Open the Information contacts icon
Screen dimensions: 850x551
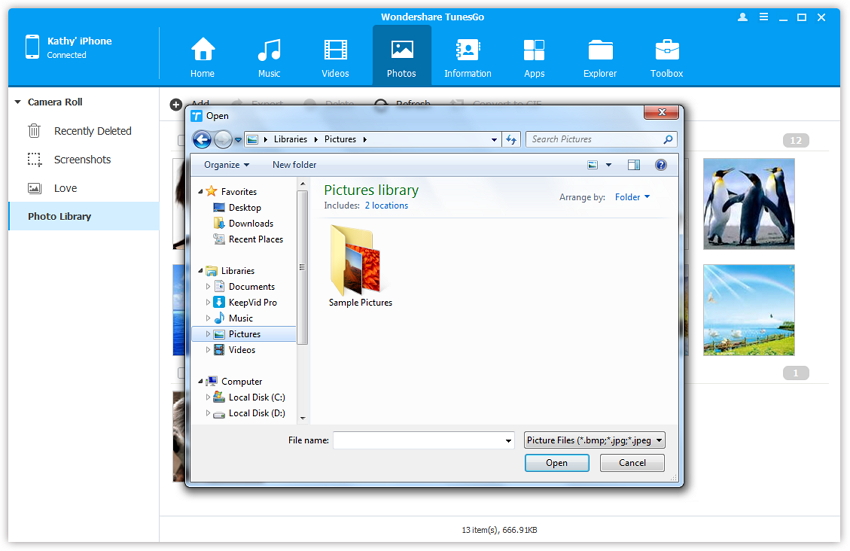click(467, 56)
